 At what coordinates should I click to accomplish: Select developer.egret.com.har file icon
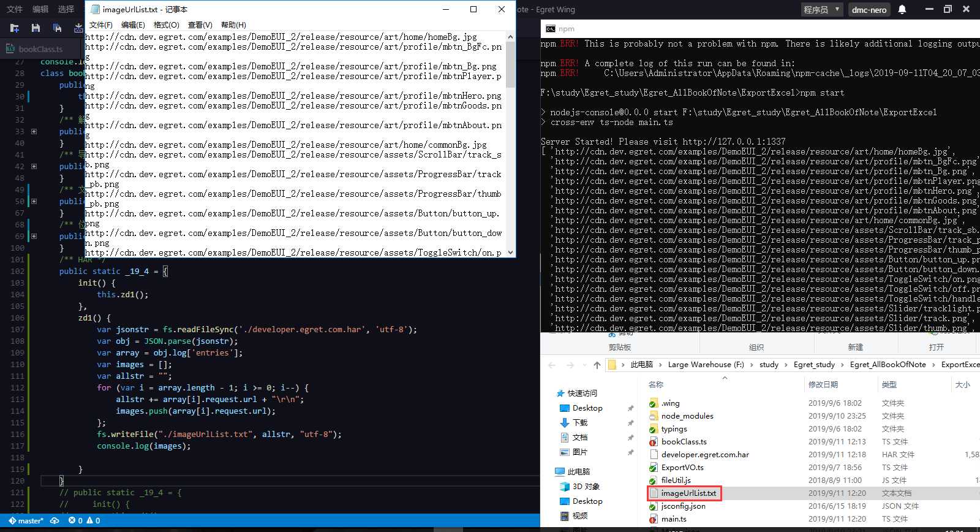[654, 455]
